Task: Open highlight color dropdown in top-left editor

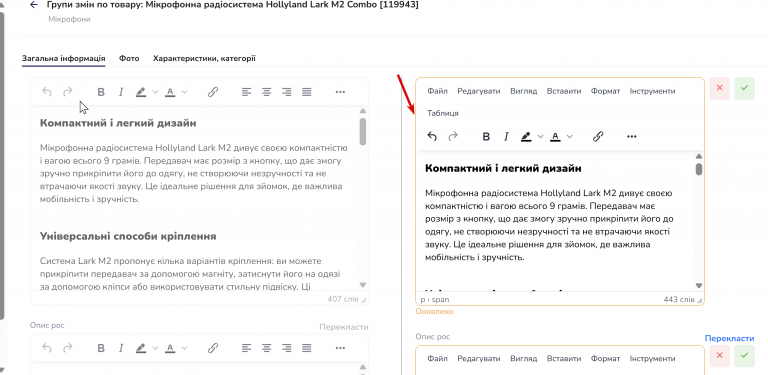Action: point(155,92)
